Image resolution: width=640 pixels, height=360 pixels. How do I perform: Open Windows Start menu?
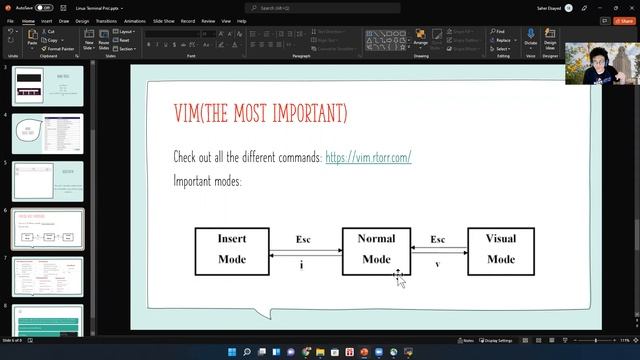tap(232, 352)
